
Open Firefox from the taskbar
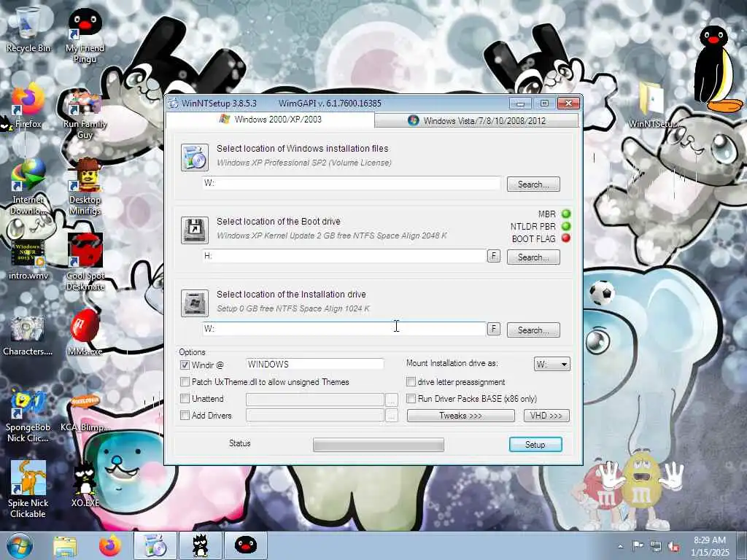click(110, 545)
